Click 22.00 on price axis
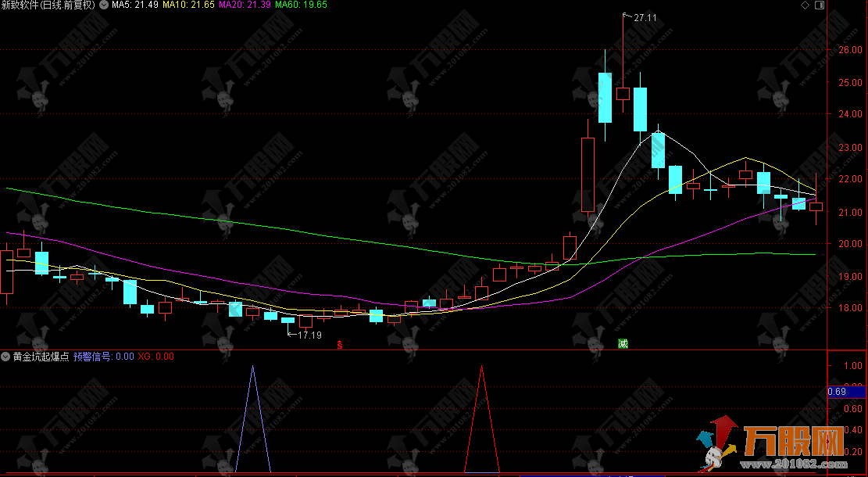The image size is (868, 477). (850, 180)
